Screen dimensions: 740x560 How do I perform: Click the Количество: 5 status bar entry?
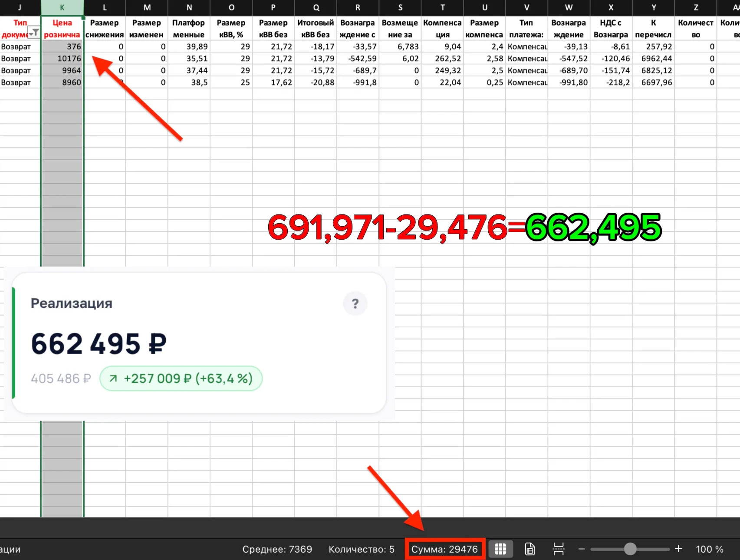point(362,549)
